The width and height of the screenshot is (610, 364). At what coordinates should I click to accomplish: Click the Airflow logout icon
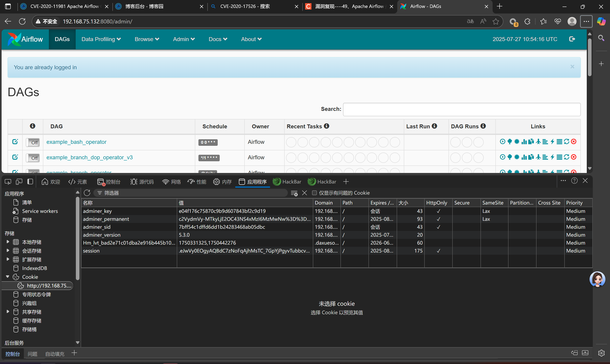pos(572,39)
